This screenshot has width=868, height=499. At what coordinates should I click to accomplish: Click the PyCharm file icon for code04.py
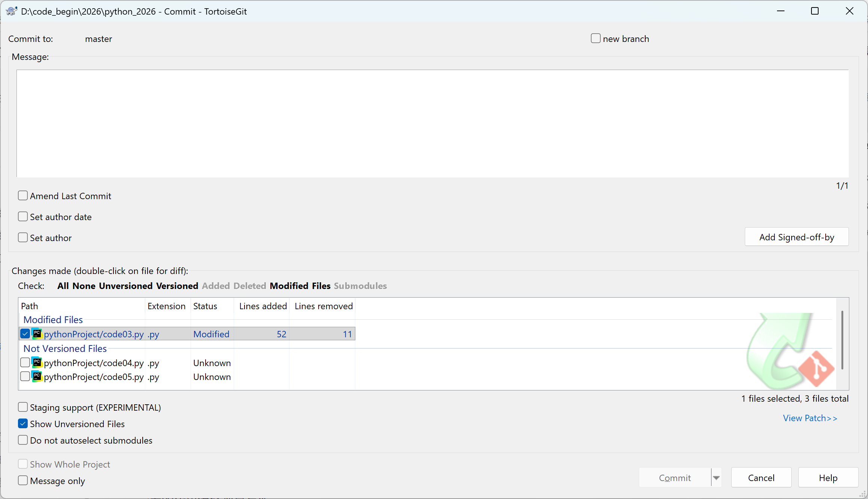pos(37,362)
